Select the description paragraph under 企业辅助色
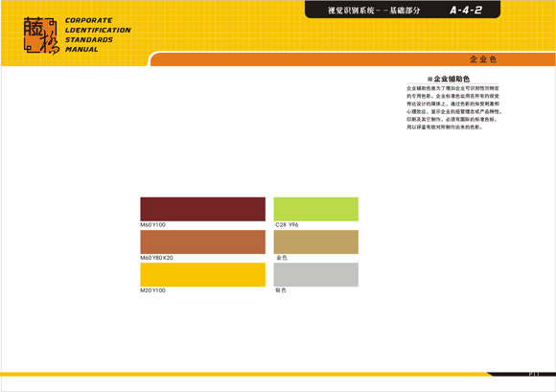556x392 pixels. point(454,107)
